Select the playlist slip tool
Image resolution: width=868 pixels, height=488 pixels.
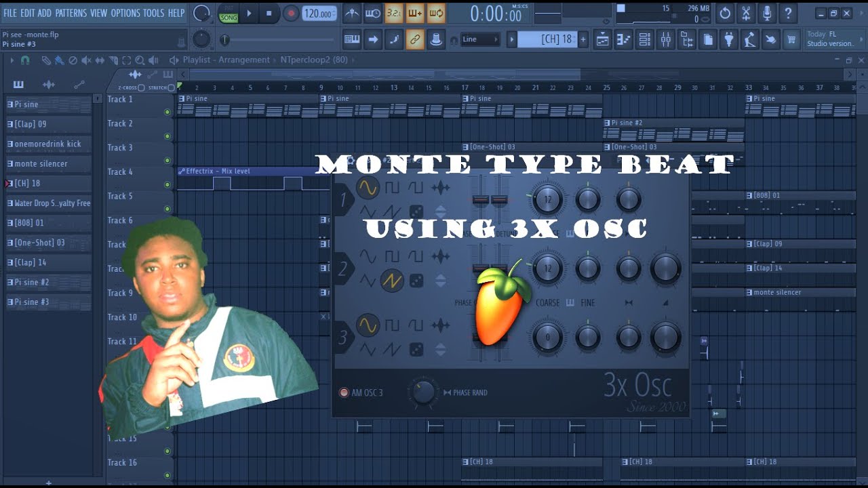tap(100, 60)
